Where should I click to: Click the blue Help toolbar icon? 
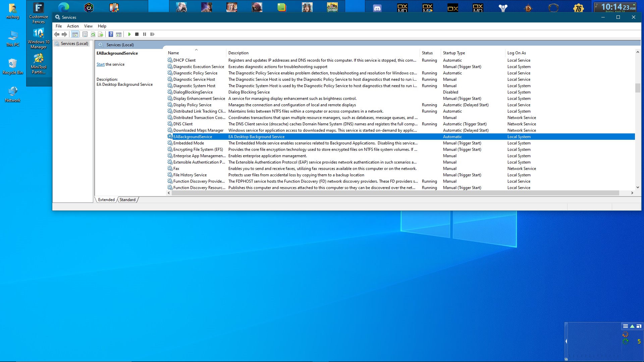[111, 34]
